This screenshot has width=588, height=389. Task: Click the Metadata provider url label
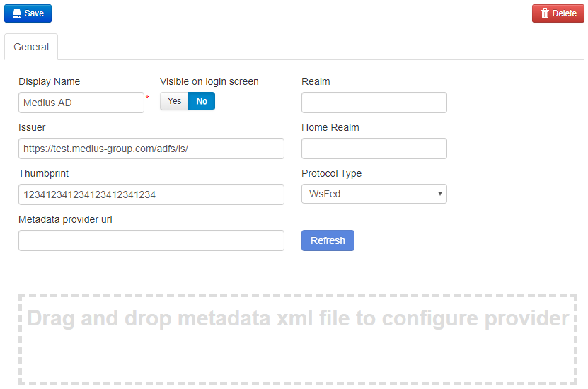pyautogui.click(x=65, y=220)
